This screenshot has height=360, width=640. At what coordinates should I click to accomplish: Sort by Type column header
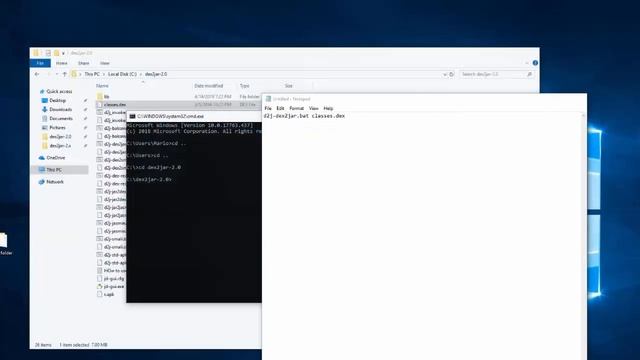click(244, 86)
